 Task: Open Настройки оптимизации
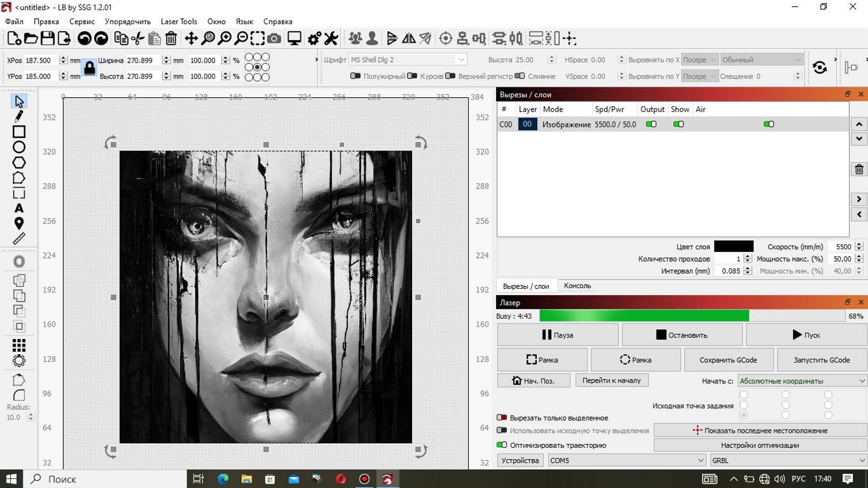tap(760, 445)
